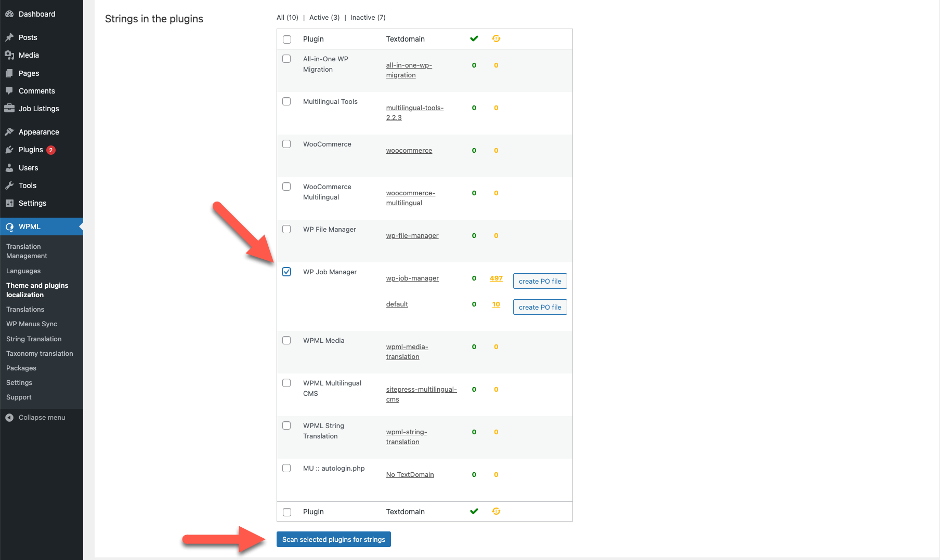Image resolution: width=940 pixels, height=560 pixels.
Task: Check the WPML String Translation checkbox
Action: pos(286,425)
